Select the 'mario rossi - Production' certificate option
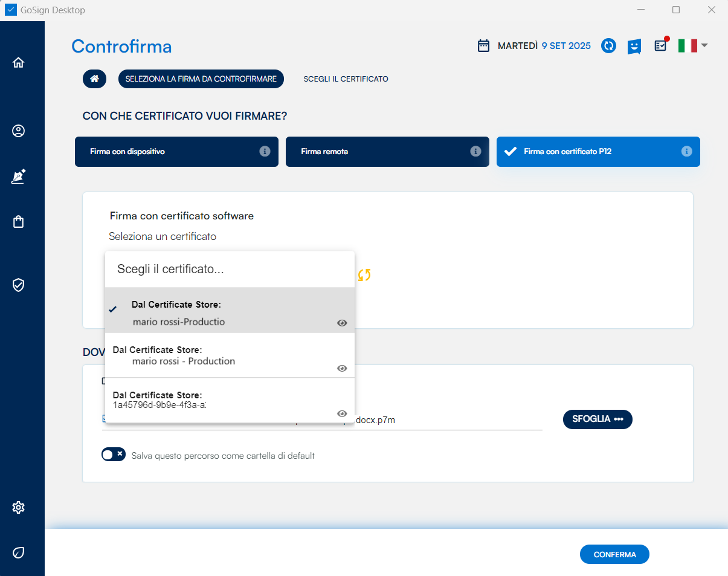Screen dimensions: 728x576 tap(183, 361)
